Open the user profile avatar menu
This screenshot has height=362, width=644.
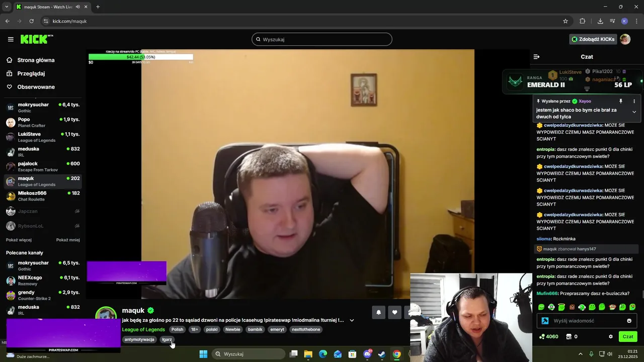(x=625, y=39)
